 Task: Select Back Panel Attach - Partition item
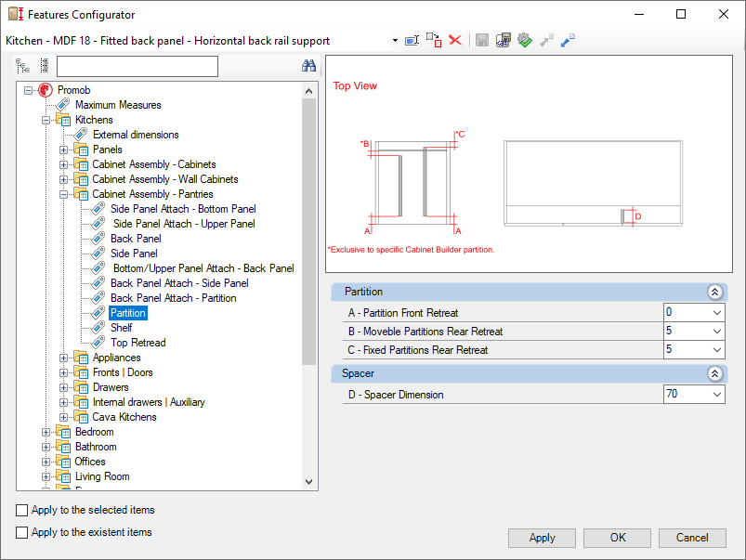[x=173, y=298]
